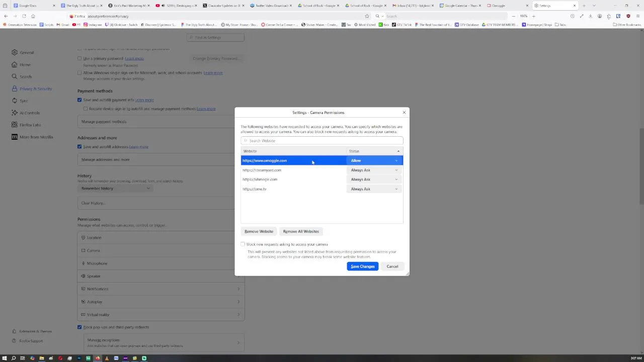Screen dimensions: 644x362
Task: Click the Save Changes button
Action: point(362,266)
